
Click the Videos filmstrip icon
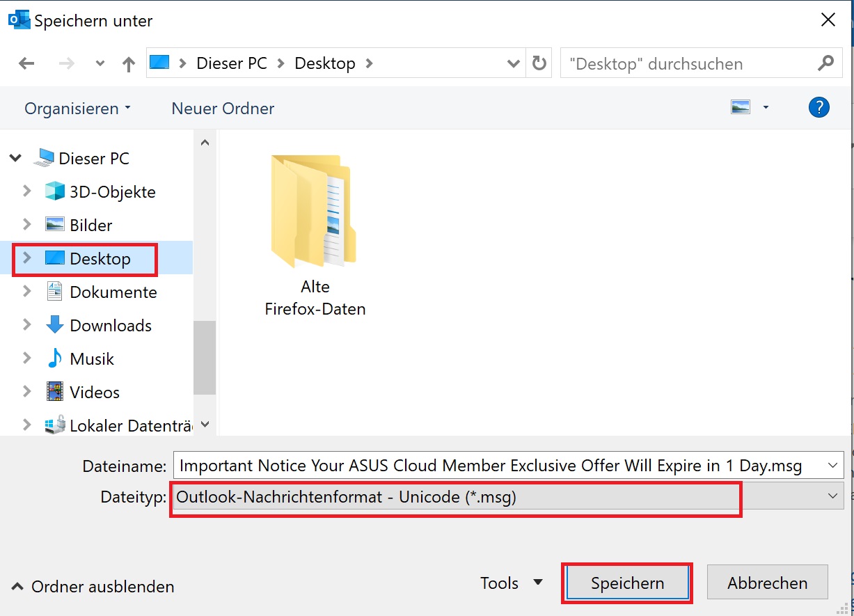[x=54, y=392]
